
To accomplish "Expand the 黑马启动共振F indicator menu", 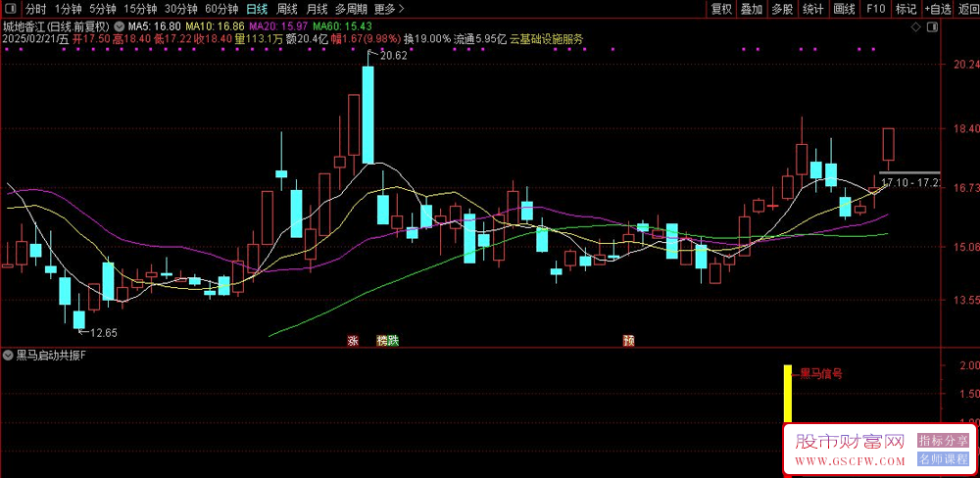I will 8,356.
